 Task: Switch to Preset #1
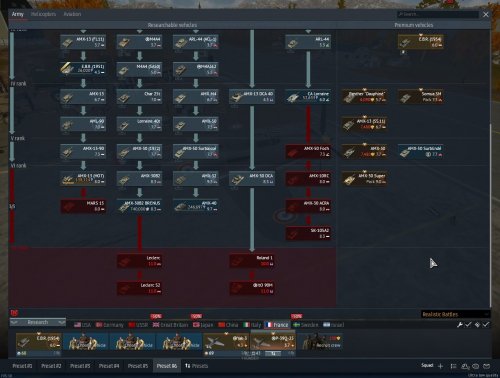(x=22, y=366)
